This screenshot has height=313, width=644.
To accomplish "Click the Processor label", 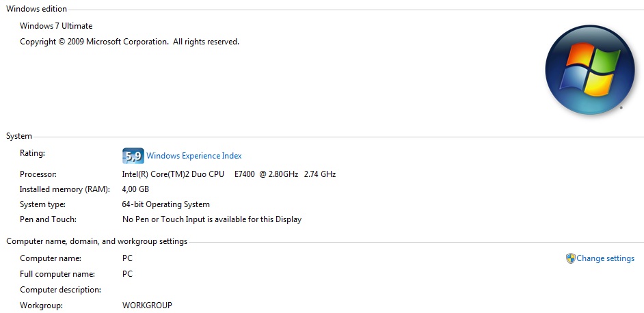I will point(38,174).
